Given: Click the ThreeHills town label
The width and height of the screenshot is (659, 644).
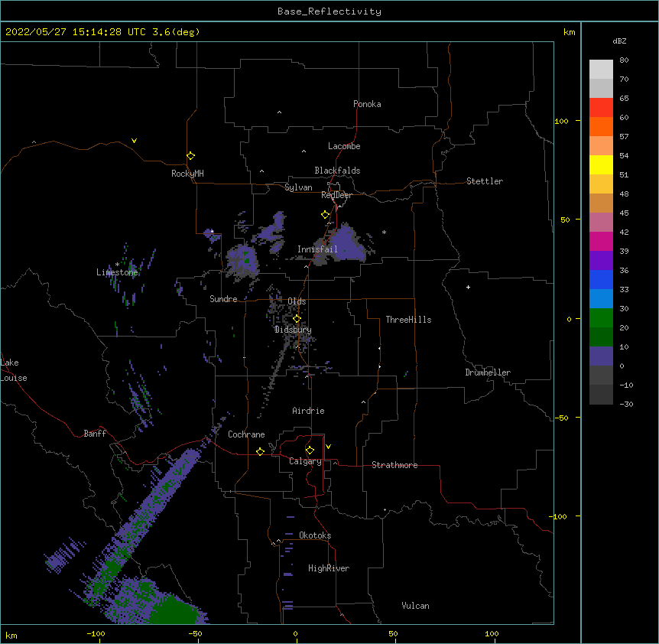Looking at the screenshot, I should click(x=408, y=320).
